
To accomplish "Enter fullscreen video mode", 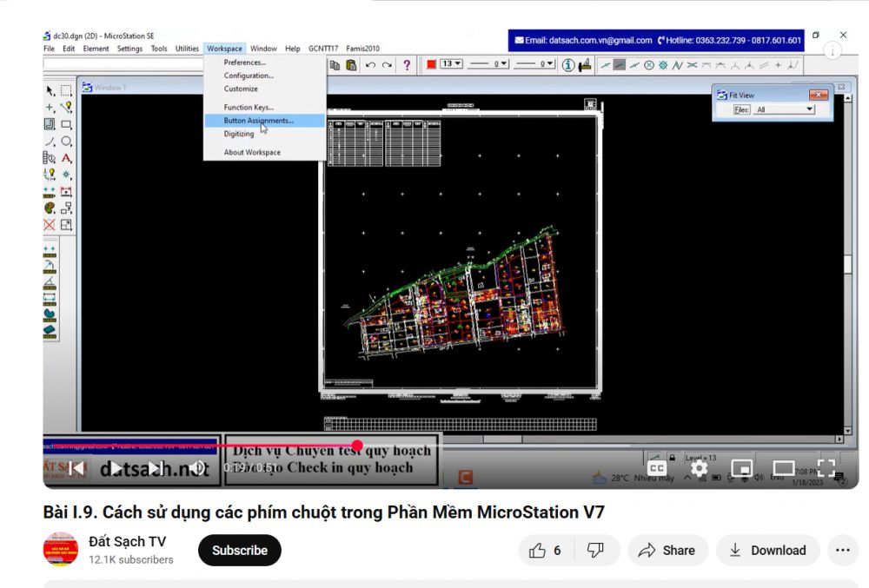I will pos(826,469).
